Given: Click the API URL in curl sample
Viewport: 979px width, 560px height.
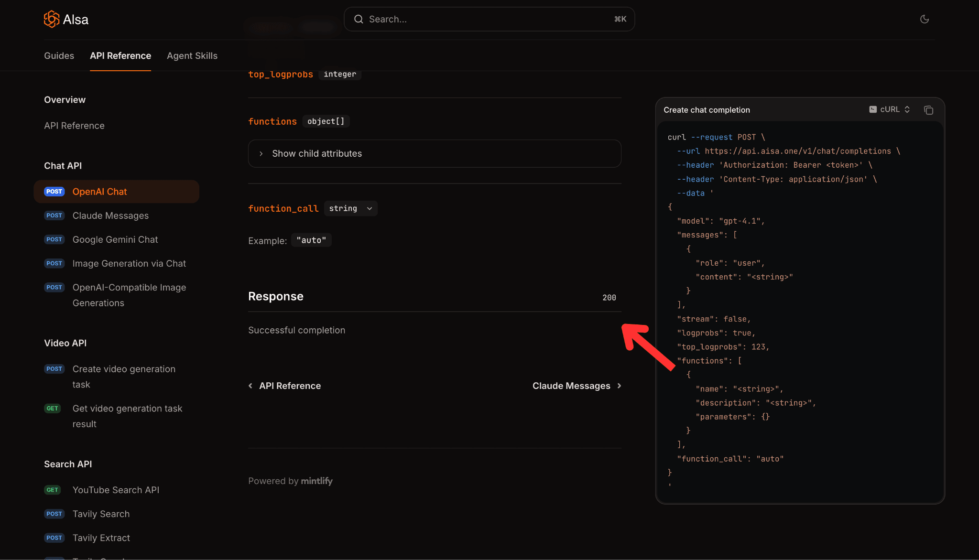Looking at the screenshot, I should click(798, 151).
